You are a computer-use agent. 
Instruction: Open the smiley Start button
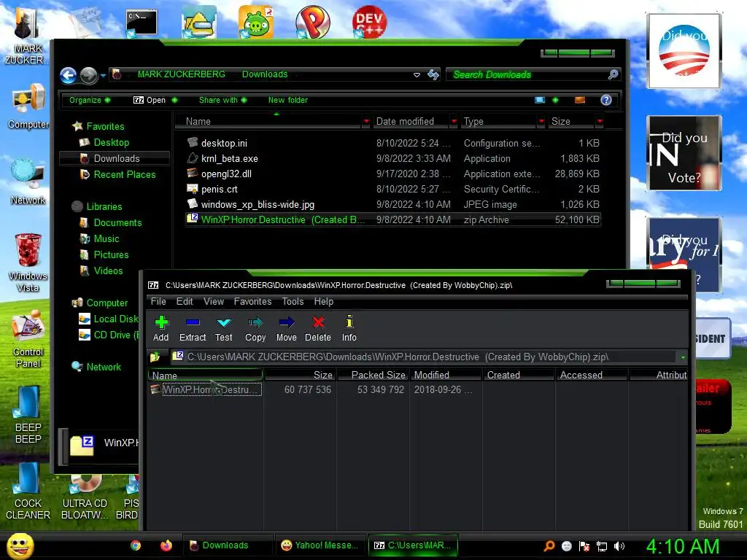tap(20, 545)
